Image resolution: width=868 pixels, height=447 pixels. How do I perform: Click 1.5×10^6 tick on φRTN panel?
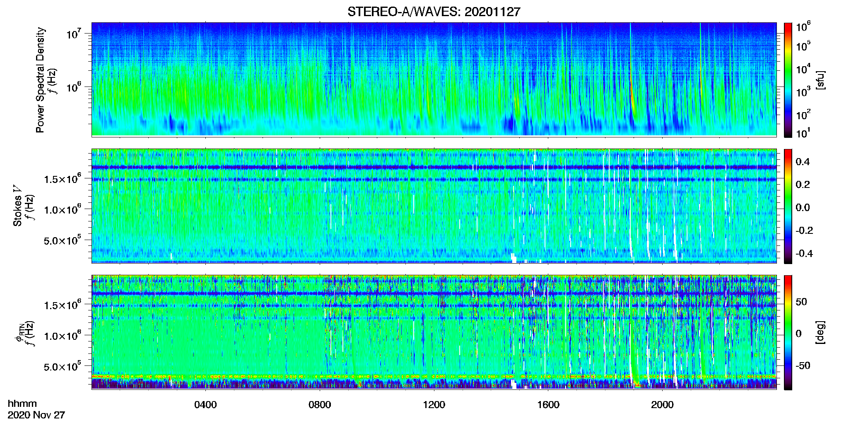click(63, 305)
